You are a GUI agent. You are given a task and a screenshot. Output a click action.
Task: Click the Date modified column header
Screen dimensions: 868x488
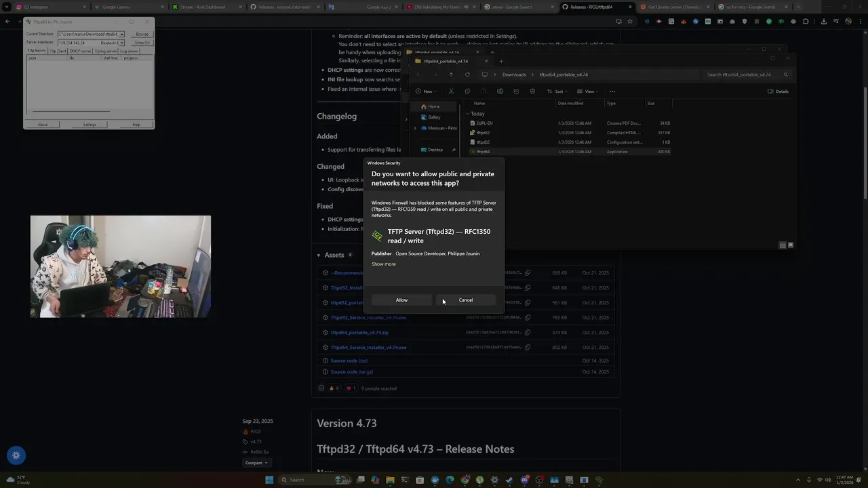pyautogui.click(x=570, y=104)
